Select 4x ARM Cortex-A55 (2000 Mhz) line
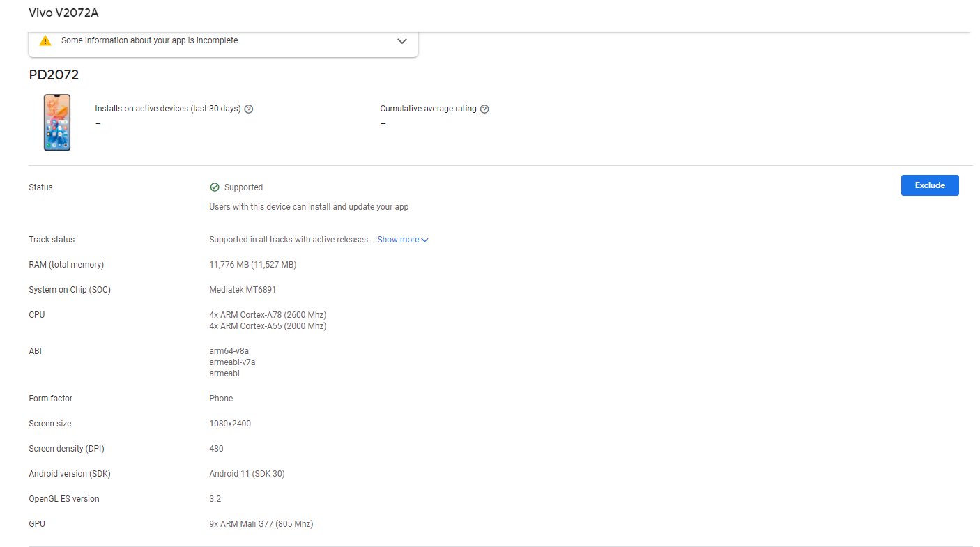The image size is (980, 547). pyautogui.click(x=268, y=326)
